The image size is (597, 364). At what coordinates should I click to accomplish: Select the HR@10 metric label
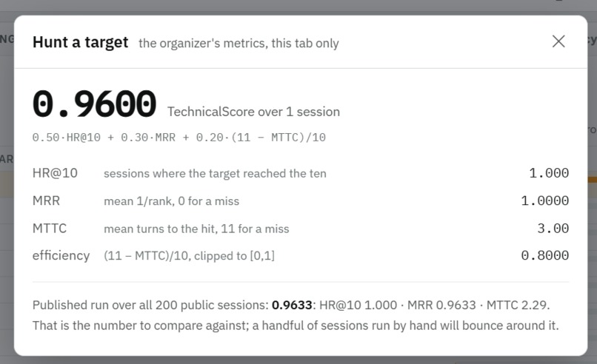pos(55,173)
